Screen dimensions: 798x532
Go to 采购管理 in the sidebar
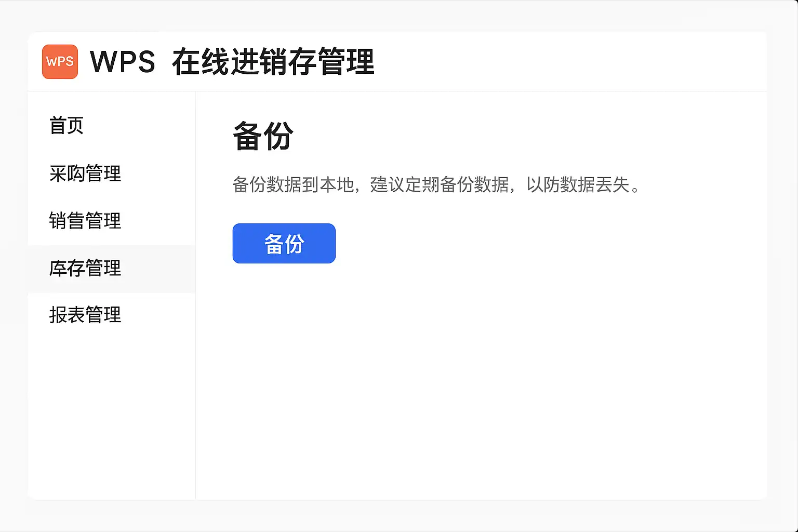pos(85,174)
